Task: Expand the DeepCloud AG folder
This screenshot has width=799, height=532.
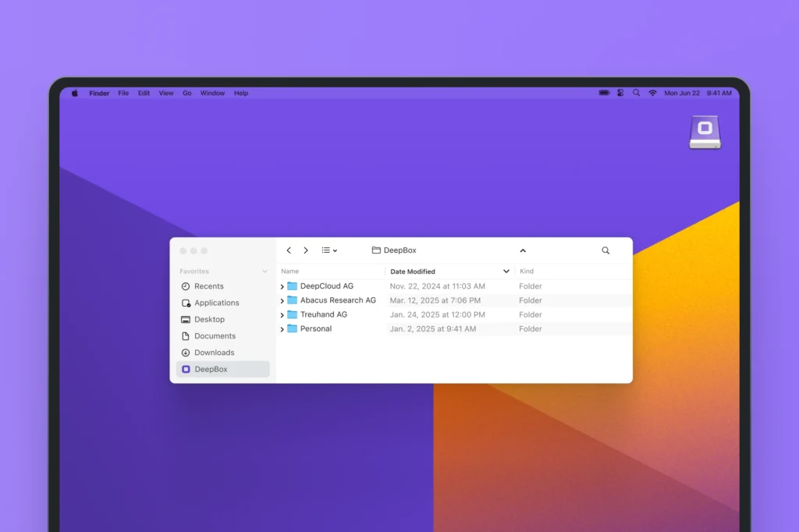Action: [282, 287]
